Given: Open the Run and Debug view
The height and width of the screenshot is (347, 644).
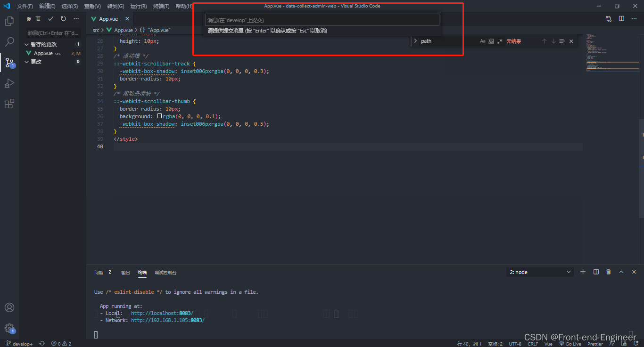Looking at the screenshot, I should pyautogui.click(x=9, y=83).
